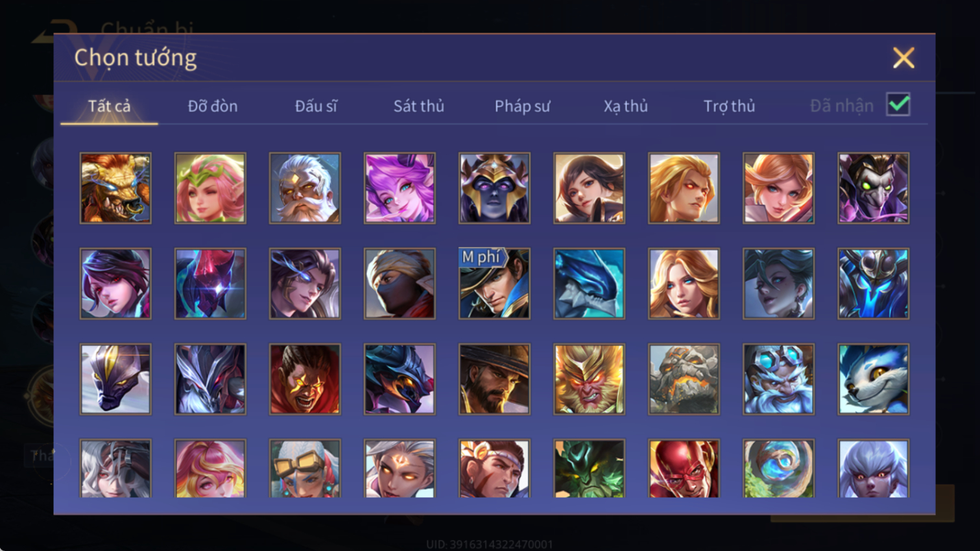Pick the red-suited Flash hero portrait

point(684,469)
